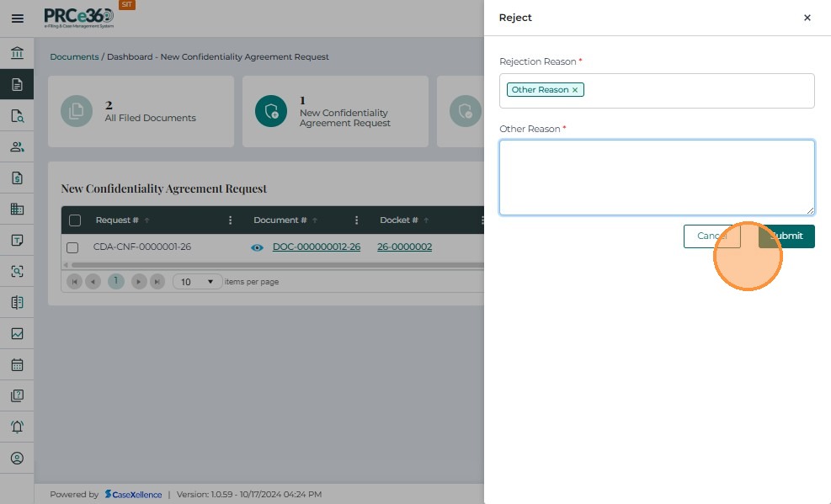Open docket link 26-0000002

coord(404,247)
